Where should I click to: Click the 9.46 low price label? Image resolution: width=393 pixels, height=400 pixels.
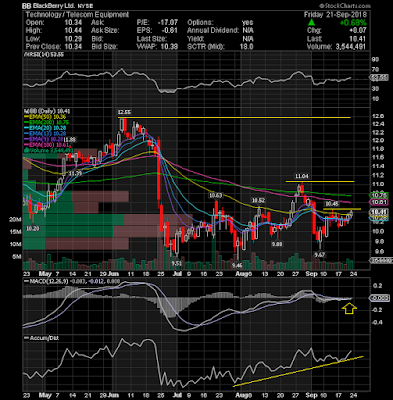237,265
